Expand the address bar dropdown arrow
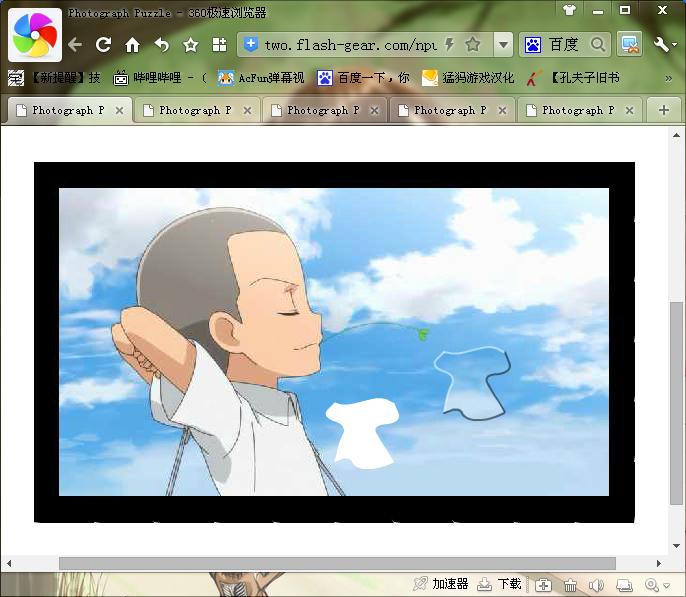Viewport: 686px width, 597px height. click(504, 45)
